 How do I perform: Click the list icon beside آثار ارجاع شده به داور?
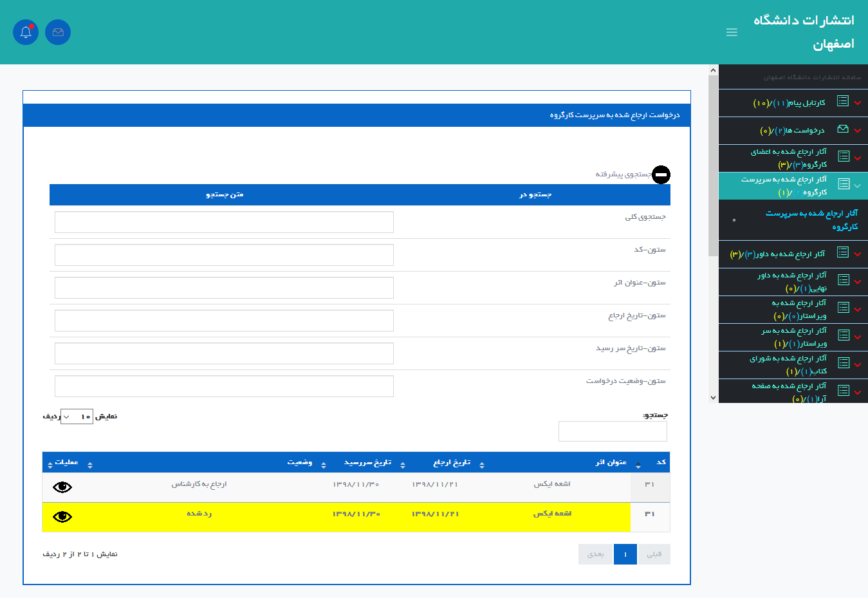point(843,252)
